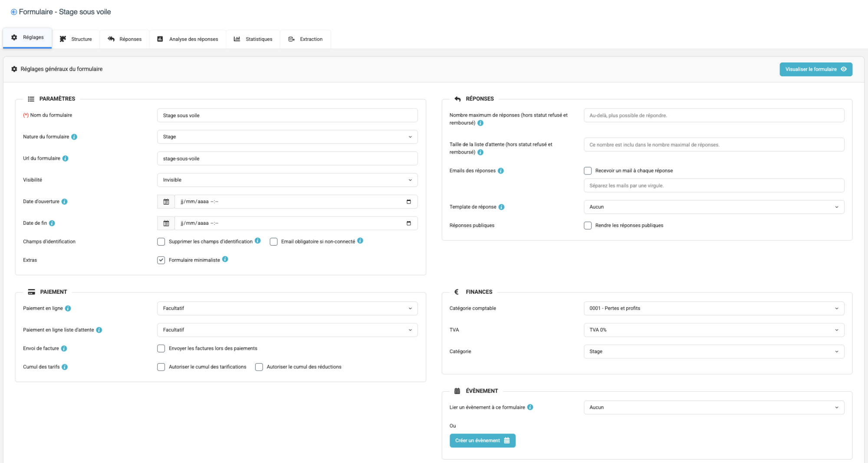
Task: Click the Visualiser le formulaire button
Action: (815, 69)
